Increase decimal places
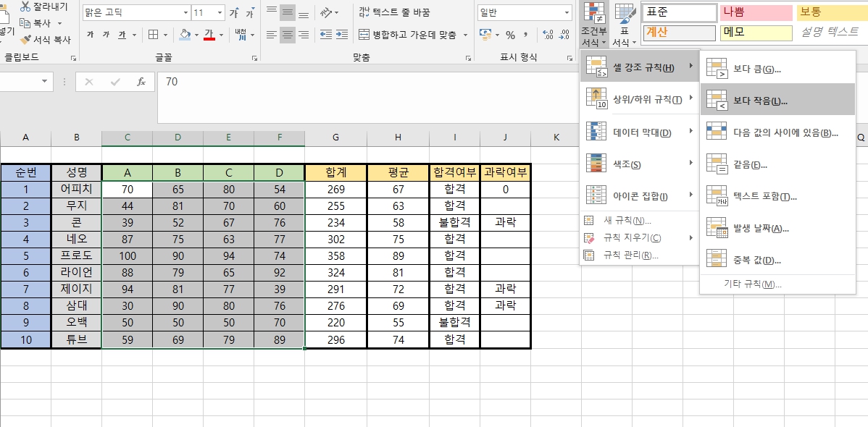The width and height of the screenshot is (868, 427). pos(548,35)
